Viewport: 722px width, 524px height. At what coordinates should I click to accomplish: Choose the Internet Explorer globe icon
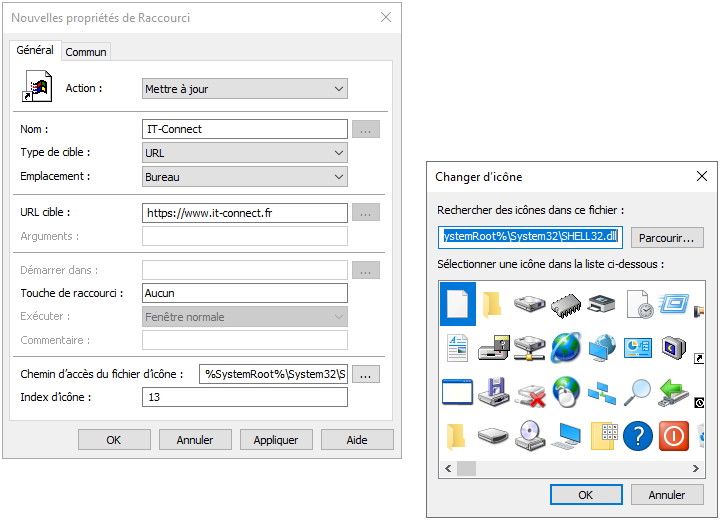566,347
